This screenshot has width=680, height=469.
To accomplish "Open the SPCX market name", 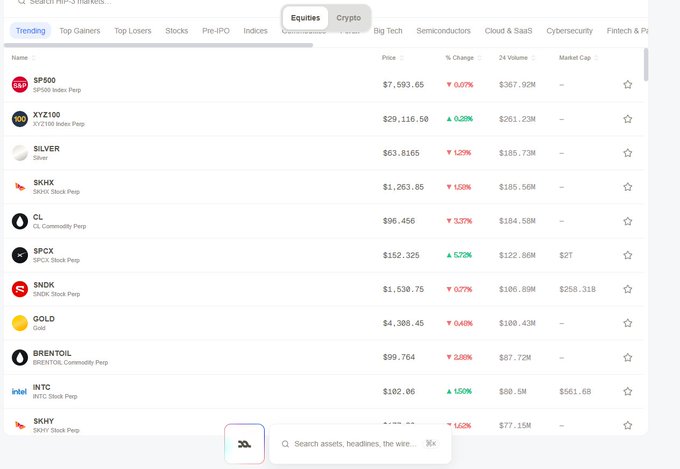I will (43, 251).
